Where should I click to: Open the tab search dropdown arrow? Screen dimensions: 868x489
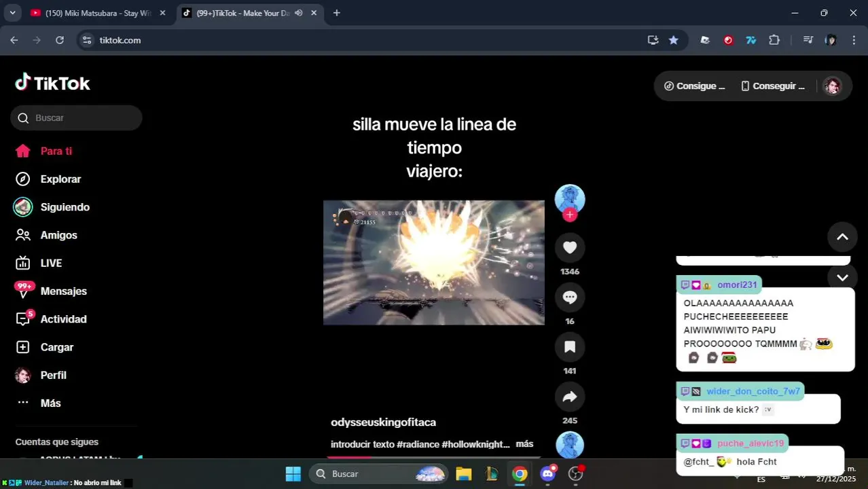[12, 13]
